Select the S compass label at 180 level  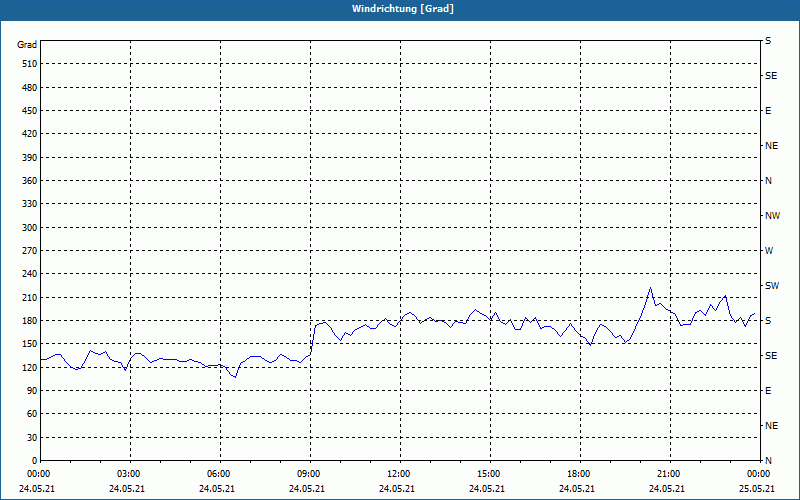[x=768, y=321]
